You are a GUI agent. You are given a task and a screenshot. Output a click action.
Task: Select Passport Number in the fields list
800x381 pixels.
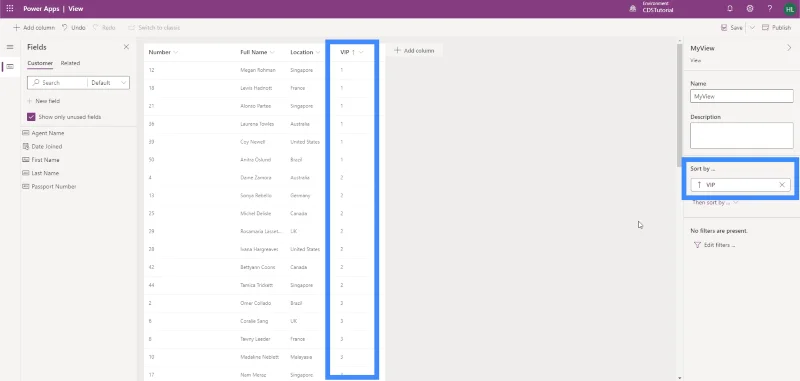click(54, 187)
